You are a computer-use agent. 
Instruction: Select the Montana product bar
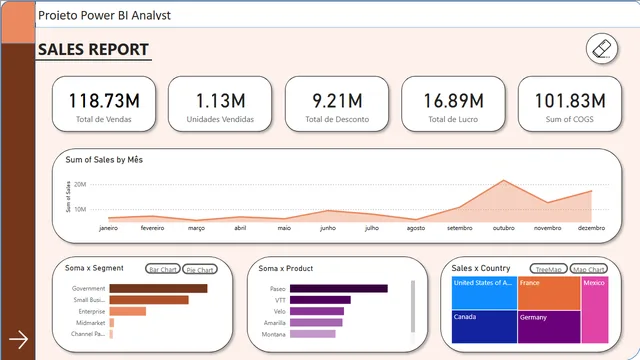pos(313,334)
